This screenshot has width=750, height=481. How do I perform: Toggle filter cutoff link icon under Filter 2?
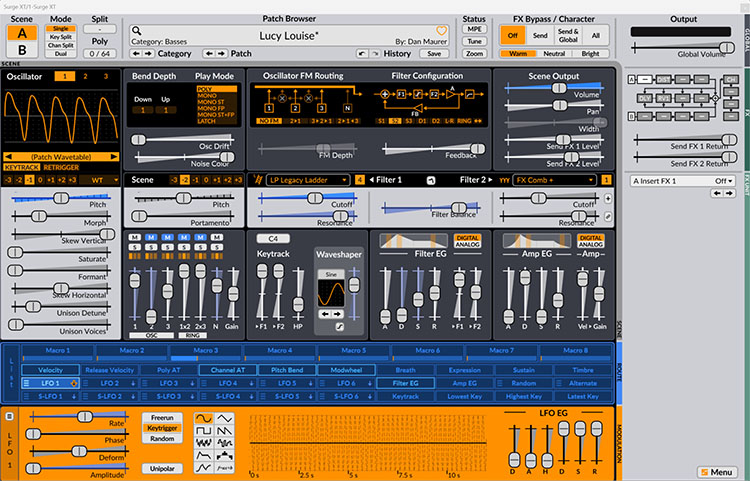click(x=608, y=216)
